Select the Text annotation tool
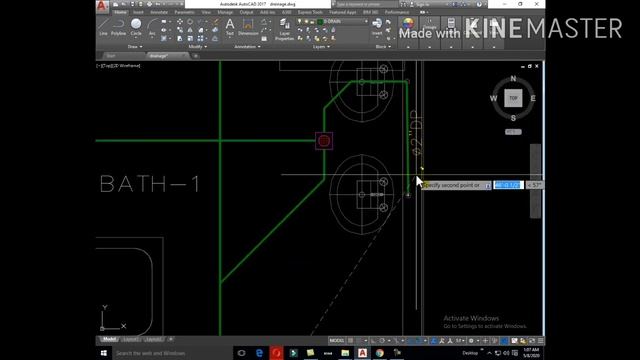640x360 pixels. [230, 27]
